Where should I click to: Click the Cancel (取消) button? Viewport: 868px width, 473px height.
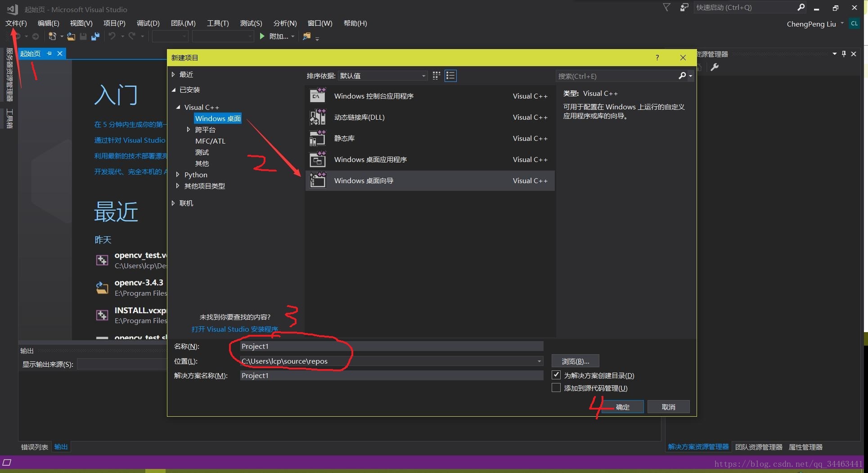point(669,407)
